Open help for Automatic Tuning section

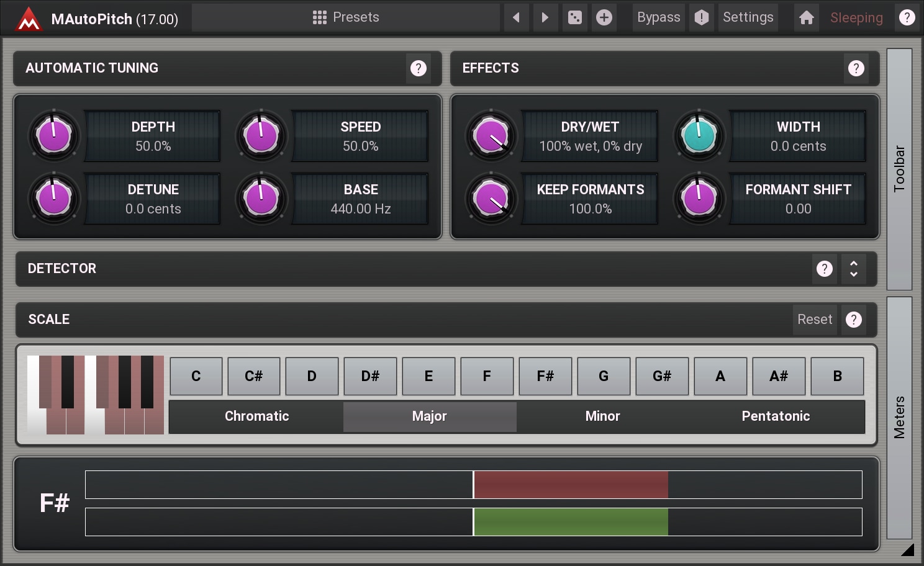419,68
